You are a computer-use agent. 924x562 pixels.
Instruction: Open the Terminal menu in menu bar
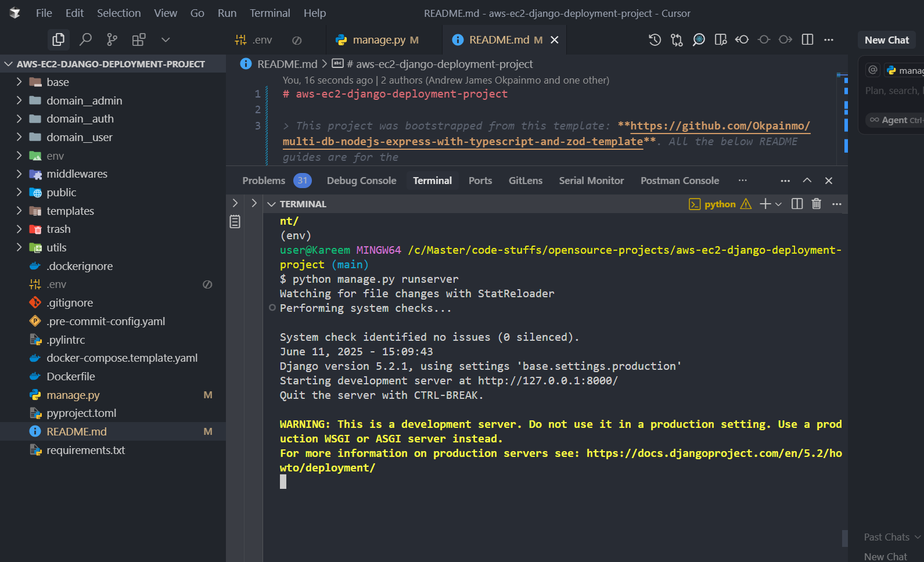tap(269, 13)
